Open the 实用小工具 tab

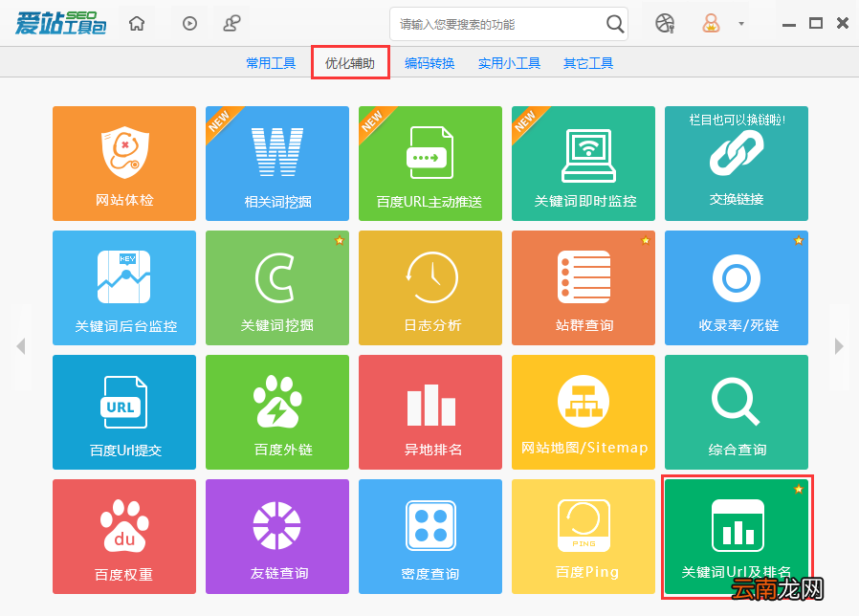click(509, 63)
